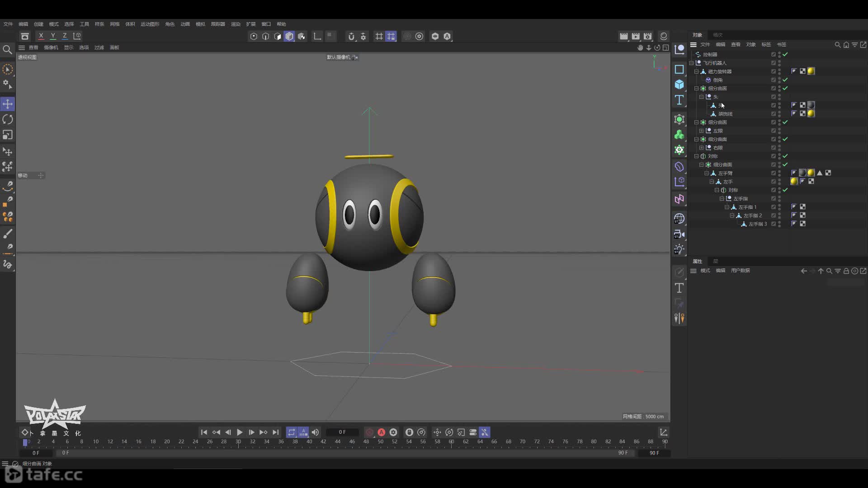Select Polygons mode icon in top toolbar
Viewport: 868px width, 488px height.
[277, 36]
